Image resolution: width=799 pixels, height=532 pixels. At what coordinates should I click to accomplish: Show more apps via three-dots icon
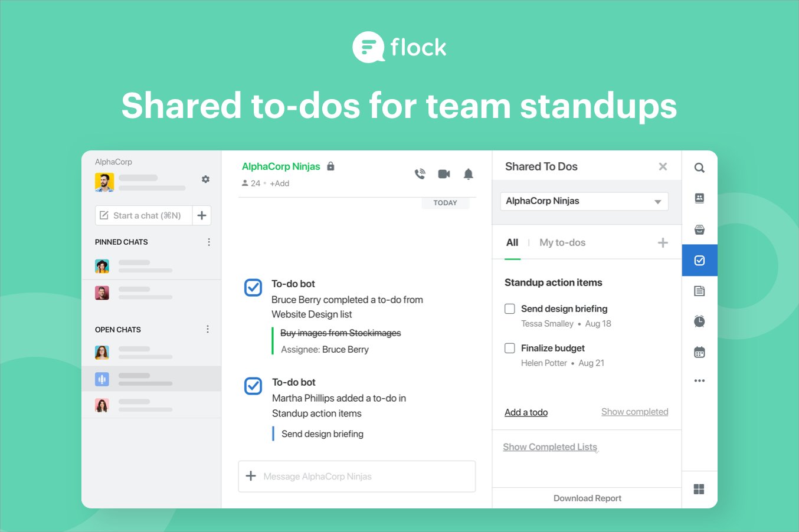point(699,381)
